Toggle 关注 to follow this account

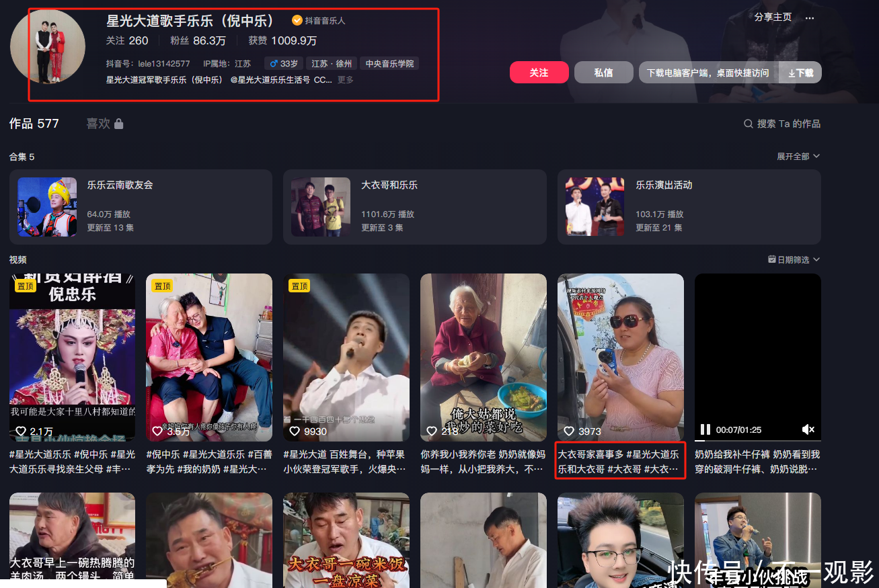click(539, 73)
